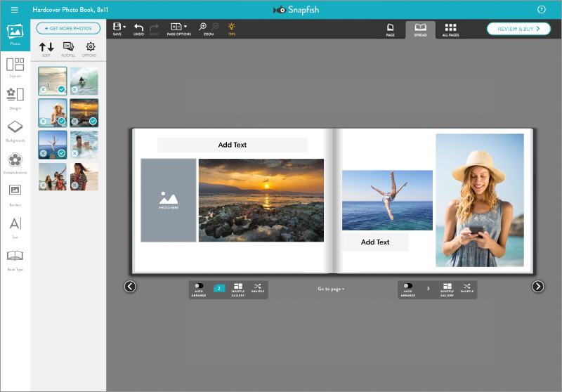
Task: Click the Zoom in magnifier icon
Action: (203, 27)
